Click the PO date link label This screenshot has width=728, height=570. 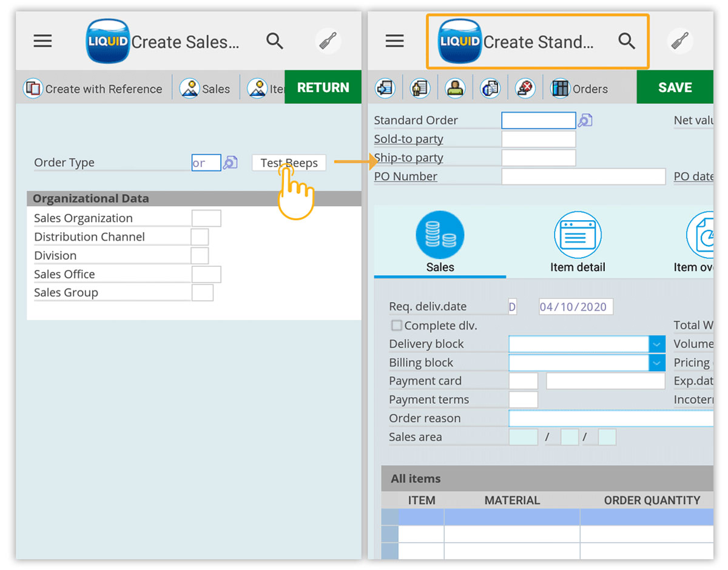click(x=694, y=176)
